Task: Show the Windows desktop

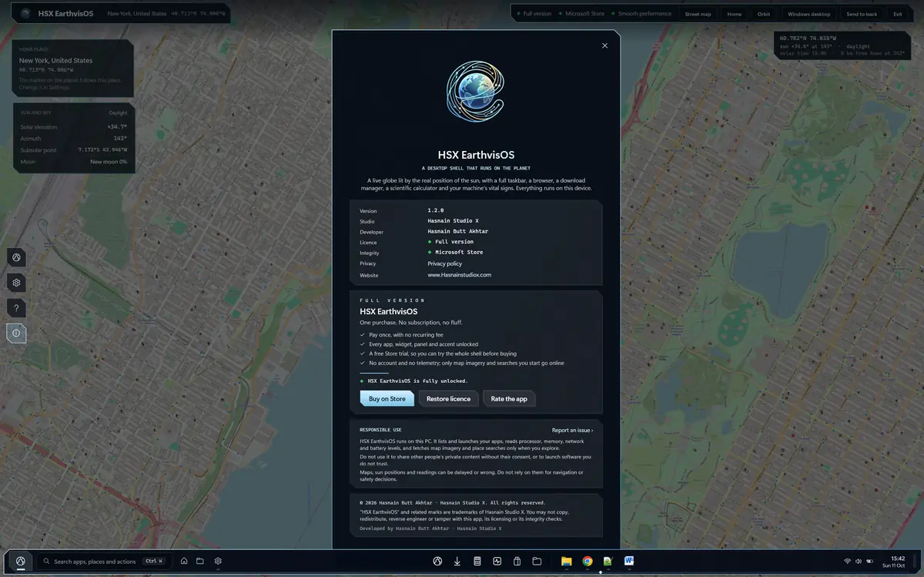Action: coord(808,14)
